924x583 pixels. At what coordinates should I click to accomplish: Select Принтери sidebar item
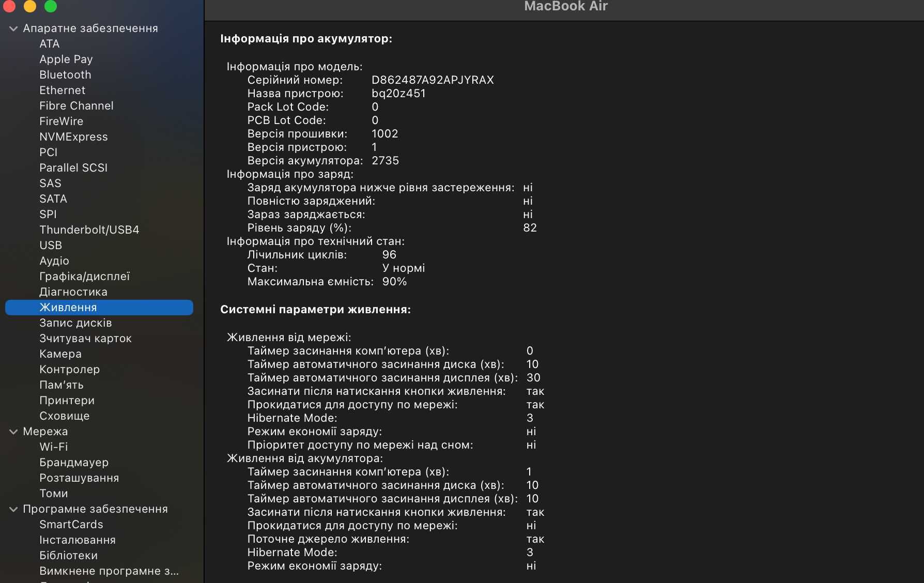pyautogui.click(x=67, y=401)
